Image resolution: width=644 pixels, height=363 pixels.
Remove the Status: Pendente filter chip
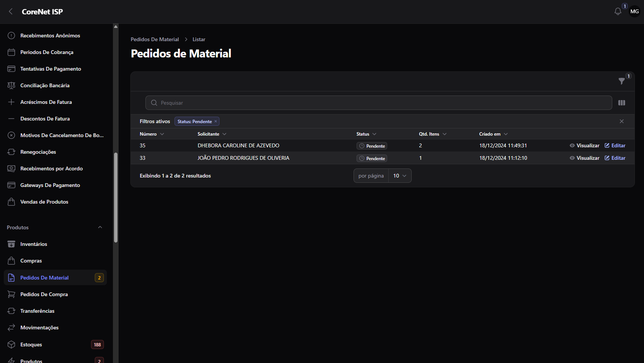tap(216, 122)
